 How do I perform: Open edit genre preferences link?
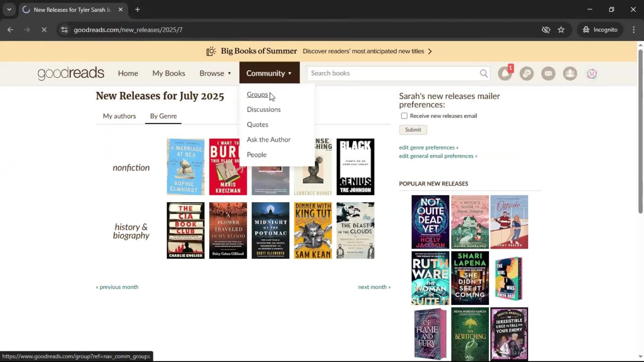click(x=429, y=147)
